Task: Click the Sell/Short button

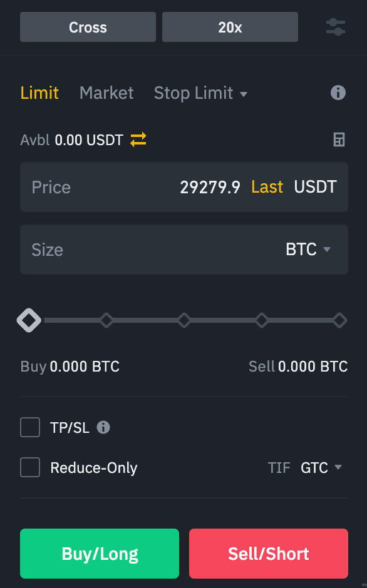Action: point(268,554)
